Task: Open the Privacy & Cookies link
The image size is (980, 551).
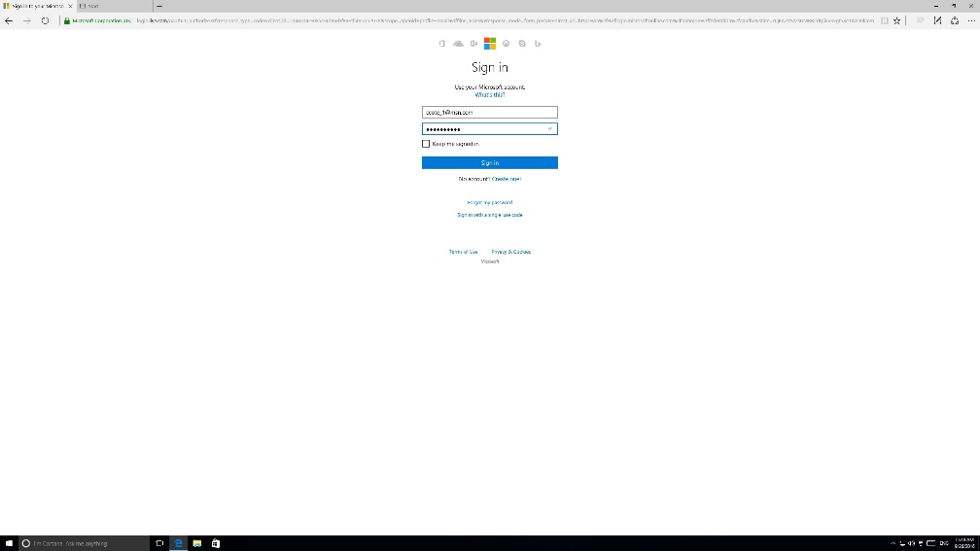Action: tap(510, 252)
